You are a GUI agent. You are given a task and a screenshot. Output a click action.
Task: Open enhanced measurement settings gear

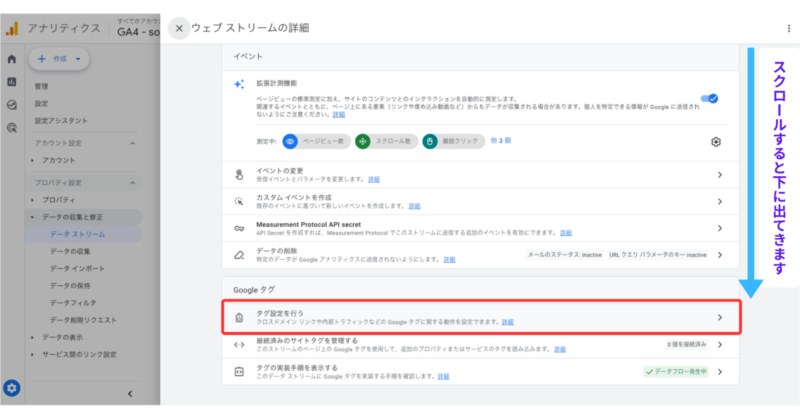coord(716,142)
